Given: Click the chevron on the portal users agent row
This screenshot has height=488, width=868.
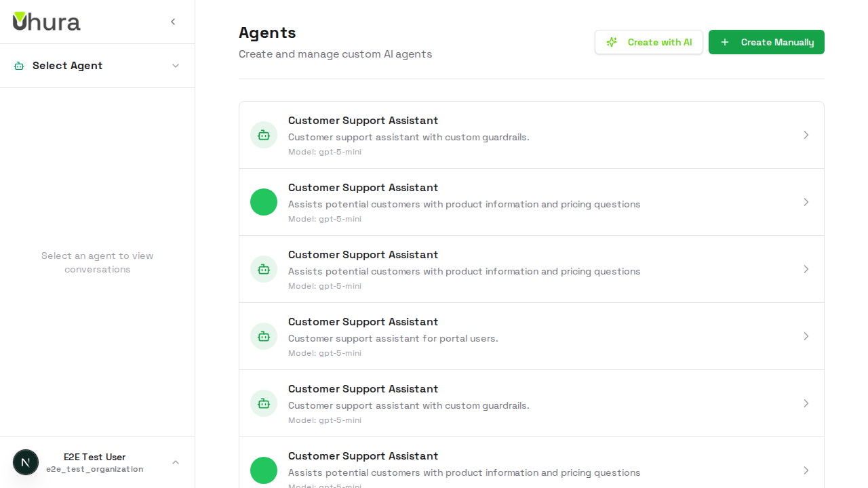Looking at the screenshot, I should pos(806,336).
